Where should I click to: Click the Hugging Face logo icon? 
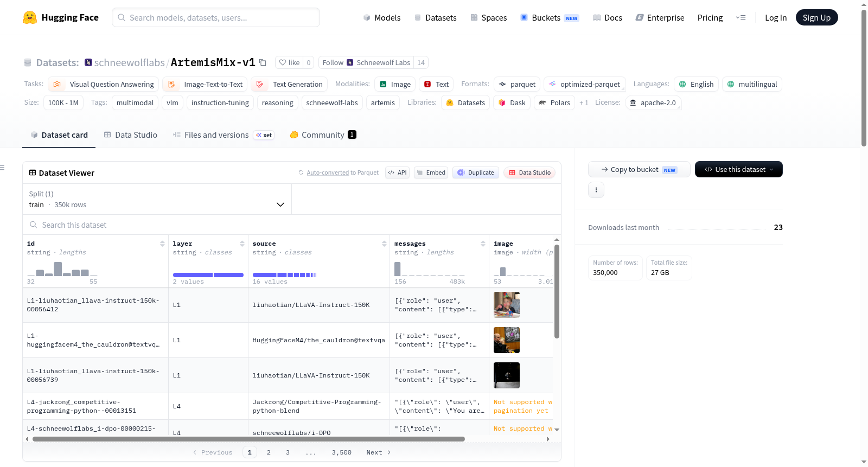[30, 17]
